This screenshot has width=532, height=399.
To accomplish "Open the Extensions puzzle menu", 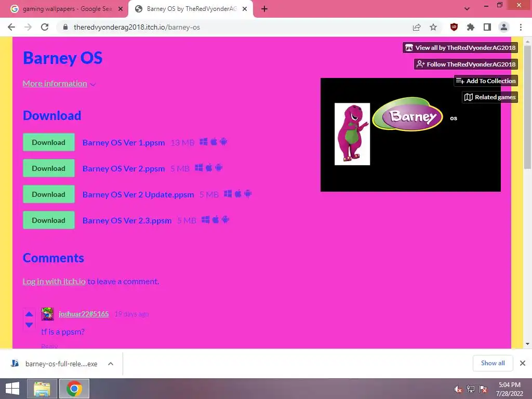I will coord(471,27).
